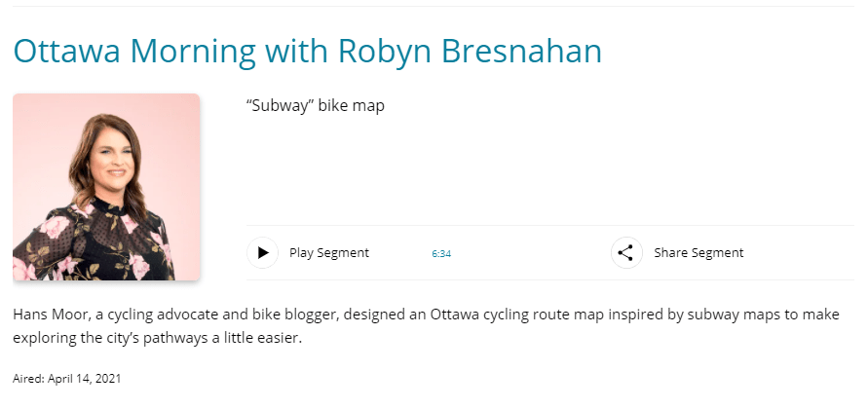Screen dimensions: 868x408
Task: Open the Ottawa Morning show title link
Action: click(x=307, y=50)
